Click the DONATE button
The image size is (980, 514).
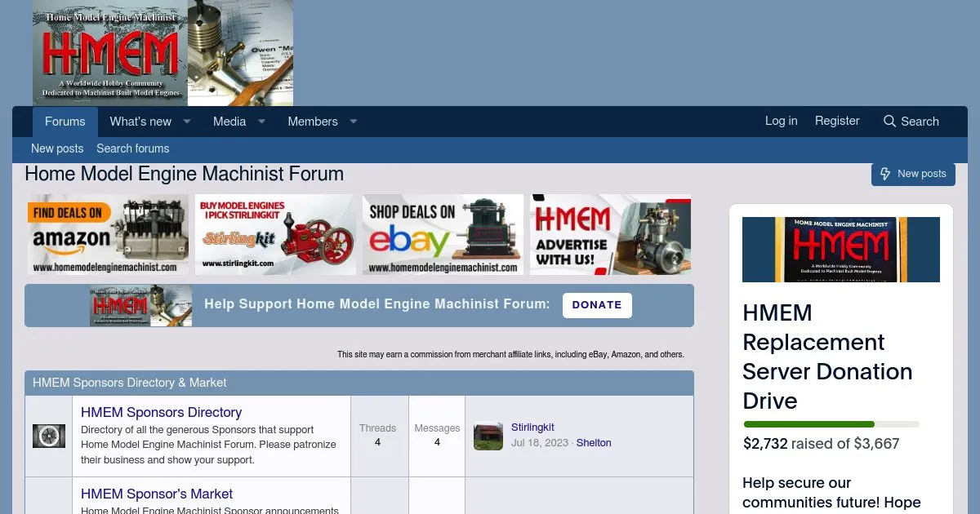coord(597,305)
